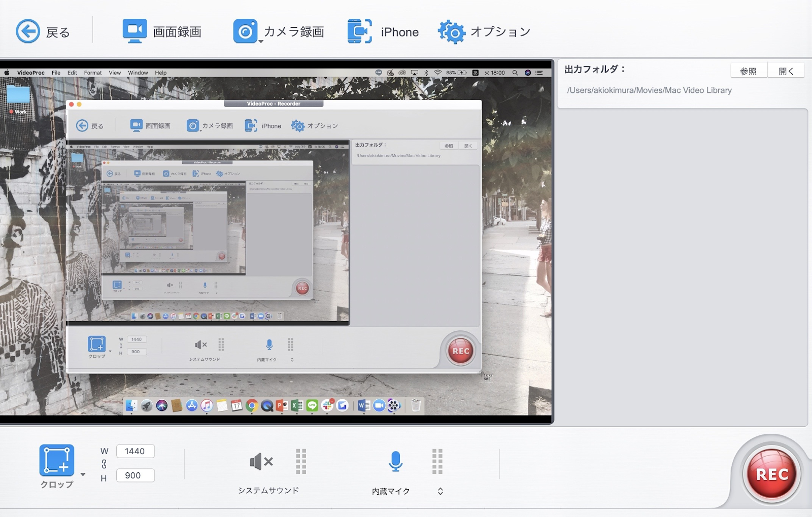Open iTunes from the previewed Dock
The width and height of the screenshot is (812, 517).
pyautogui.click(x=207, y=405)
